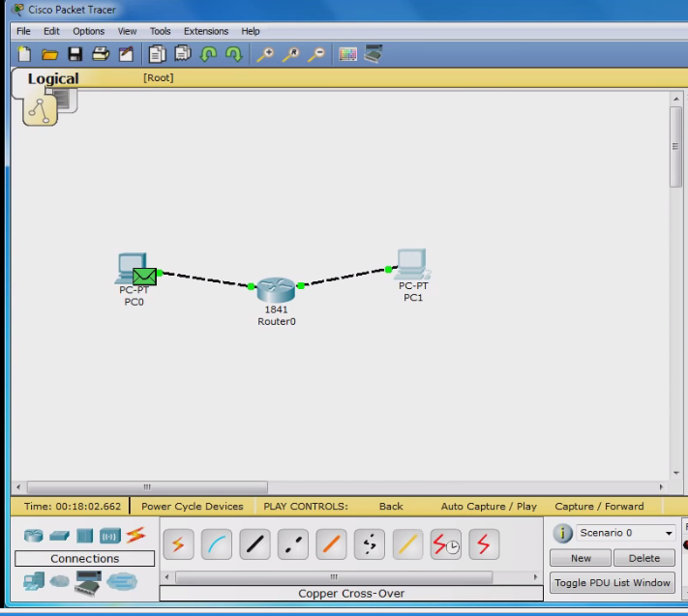This screenshot has width=688, height=616.
Task: Open the Help menu
Action: click(250, 31)
